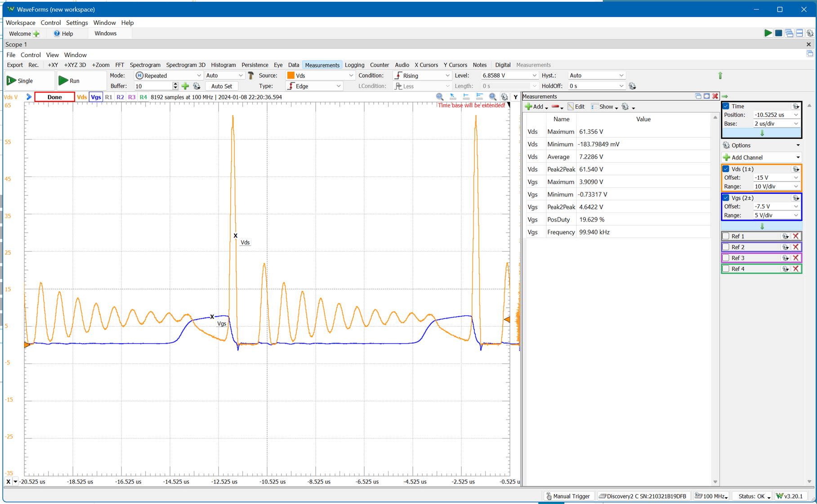Click the Auto Set button

click(x=222, y=86)
